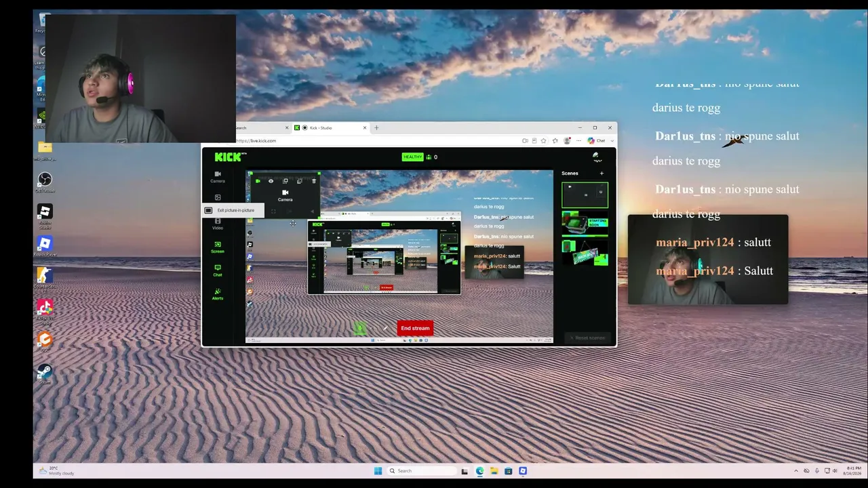Open Microsoft Store from the taskbar

point(509,471)
